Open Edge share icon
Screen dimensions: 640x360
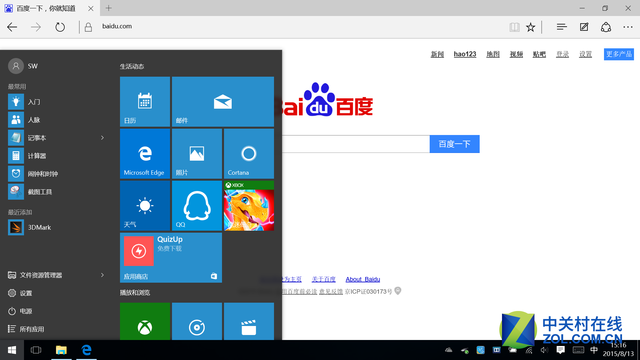[x=606, y=27]
